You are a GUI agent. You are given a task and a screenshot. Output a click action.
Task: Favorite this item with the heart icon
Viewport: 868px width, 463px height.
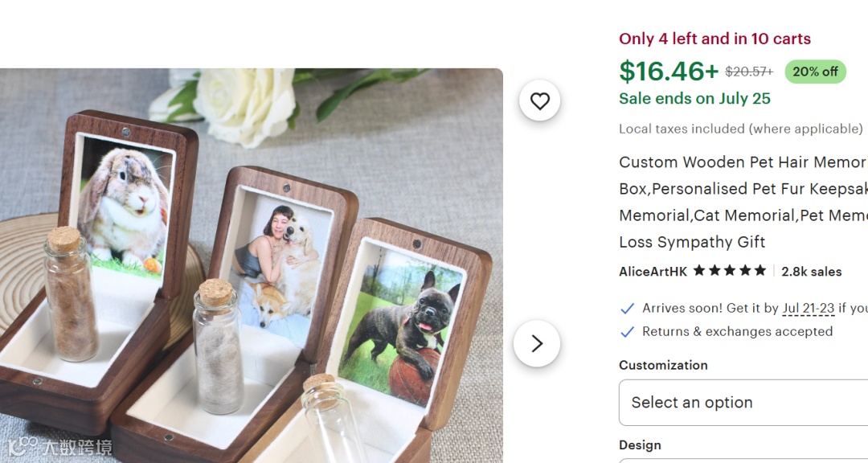coord(540,100)
